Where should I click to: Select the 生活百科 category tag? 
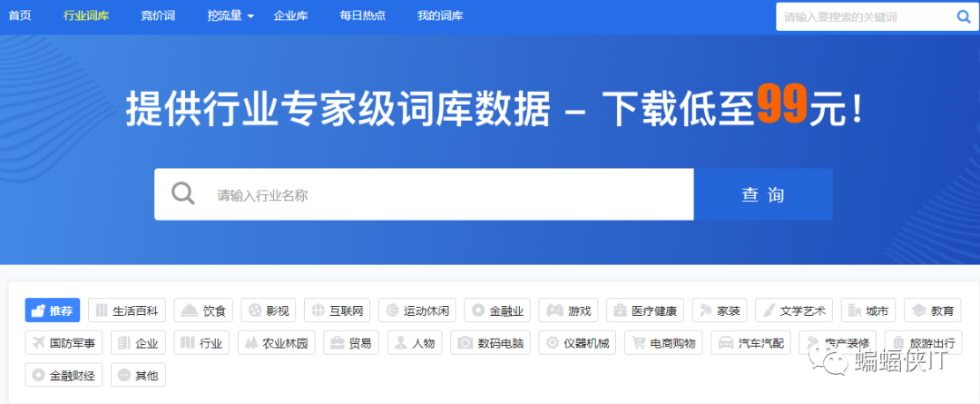(x=127, y=310)
